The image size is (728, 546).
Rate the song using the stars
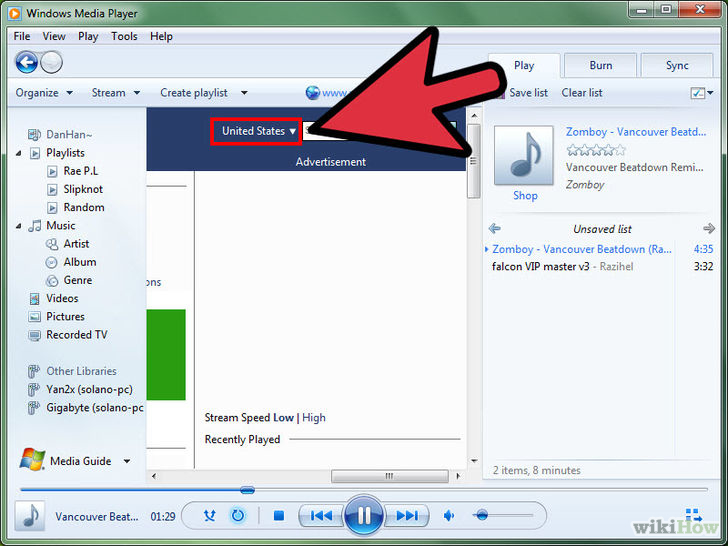[596, 150]
